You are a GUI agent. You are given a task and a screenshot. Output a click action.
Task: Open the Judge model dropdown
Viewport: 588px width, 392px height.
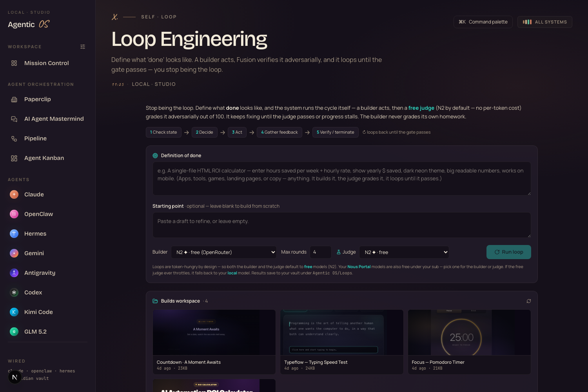pos(404,252)
